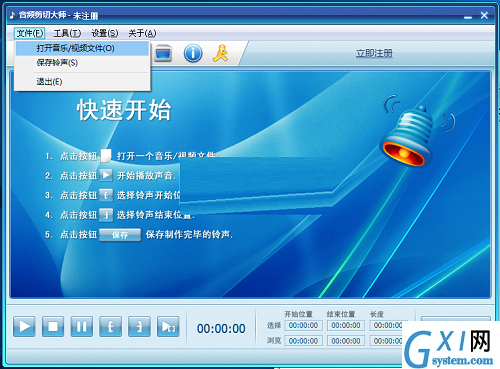
Task: Click the Pause button in bottom controls
Action: [x=82, y=326]
